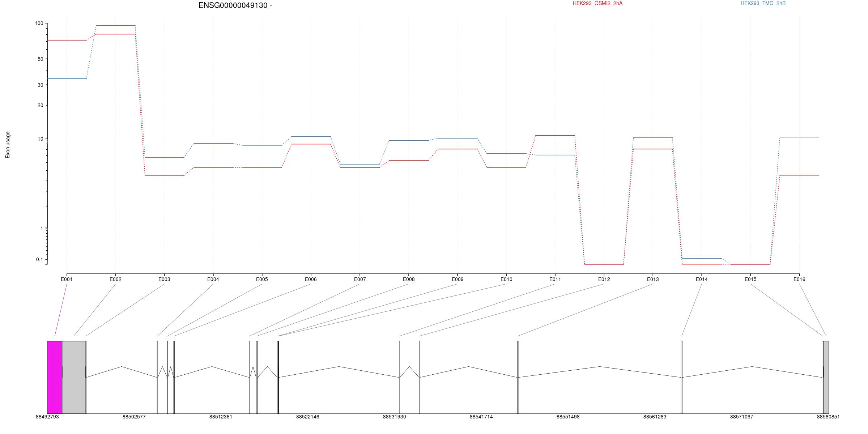Click the E010 exon label

506,279
